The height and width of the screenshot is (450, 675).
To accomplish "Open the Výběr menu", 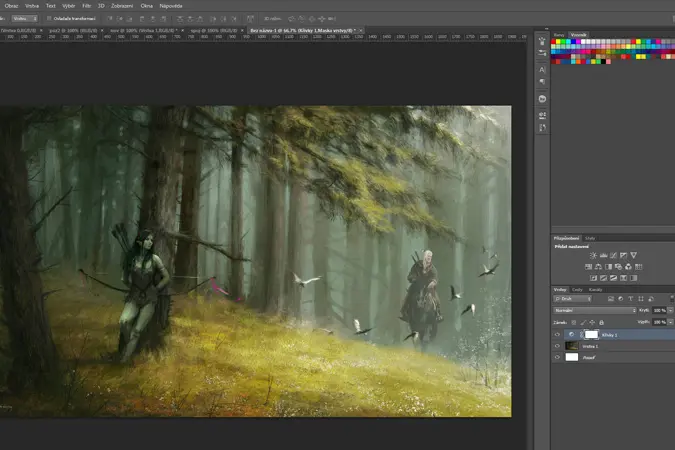I will pyautogui.click(x=68, y=6).
